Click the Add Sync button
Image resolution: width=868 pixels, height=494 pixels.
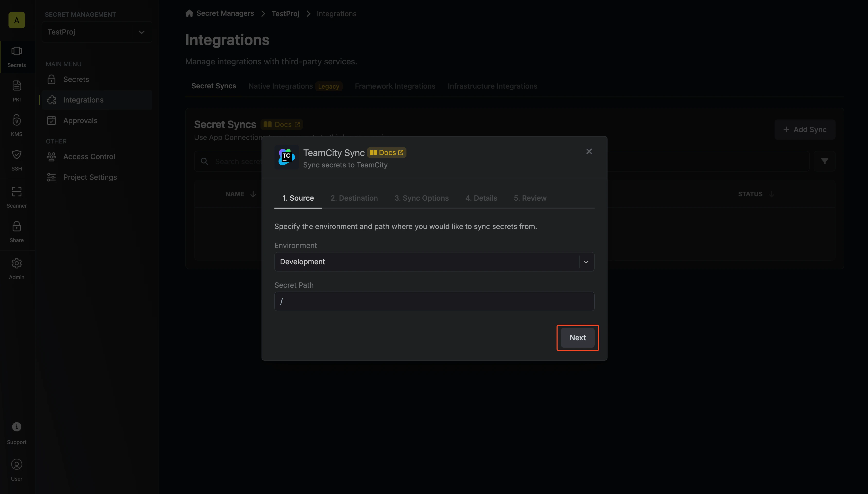[805, 130]
